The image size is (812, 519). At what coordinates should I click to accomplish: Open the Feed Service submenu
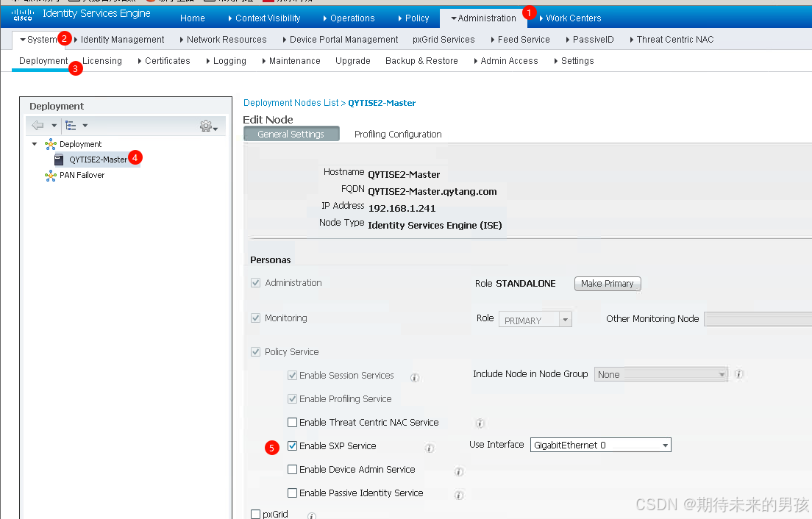tap(521, 39)
